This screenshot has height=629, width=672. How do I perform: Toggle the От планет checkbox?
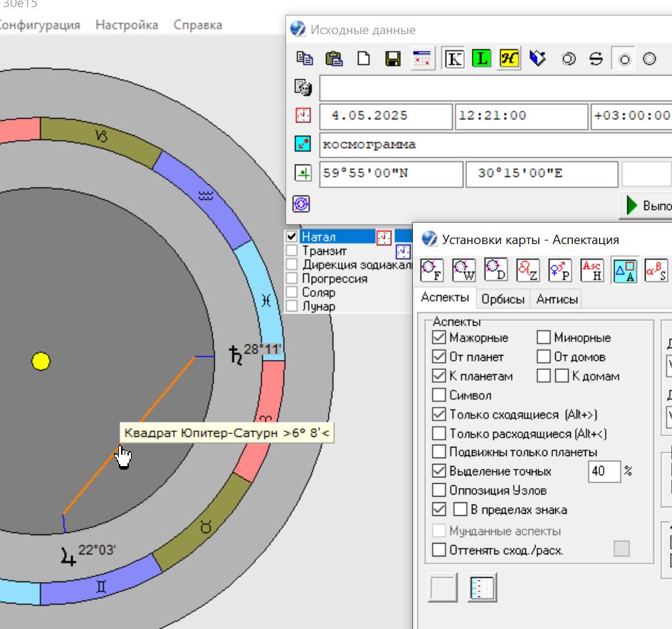coord(439,356)
